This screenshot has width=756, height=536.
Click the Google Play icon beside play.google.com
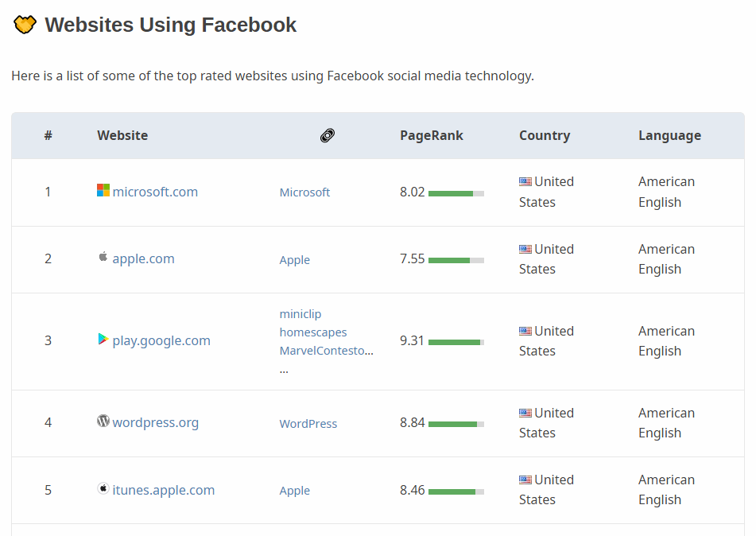pyautogui.click(x=103, y=340)
